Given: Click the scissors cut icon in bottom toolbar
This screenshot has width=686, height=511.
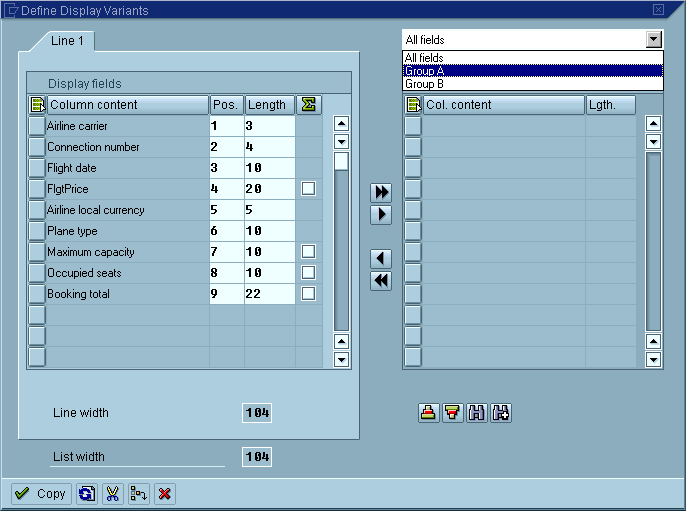Looking at the screenshot, I should point(112,494).
